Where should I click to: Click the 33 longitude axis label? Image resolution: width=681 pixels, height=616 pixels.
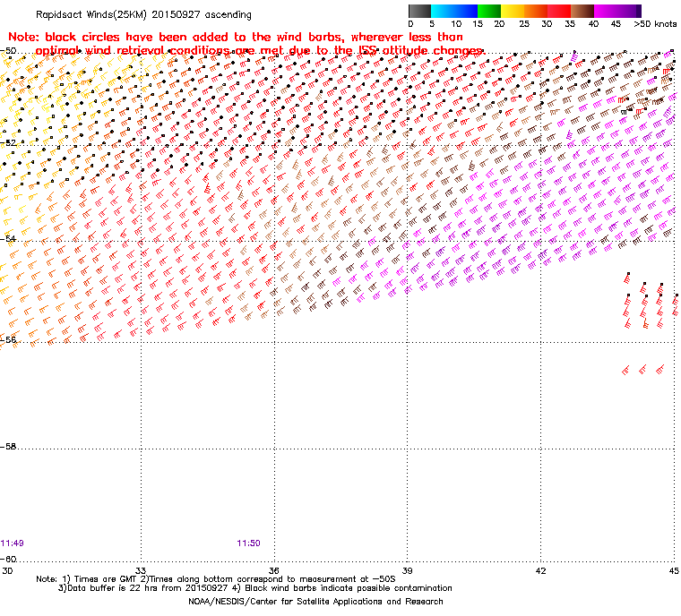(141, 570)
